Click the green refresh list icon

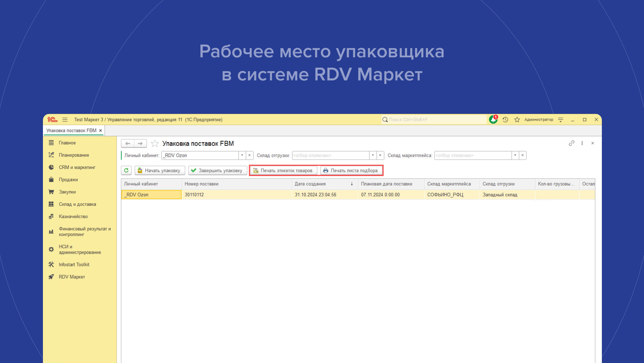(x=126, y=170)
